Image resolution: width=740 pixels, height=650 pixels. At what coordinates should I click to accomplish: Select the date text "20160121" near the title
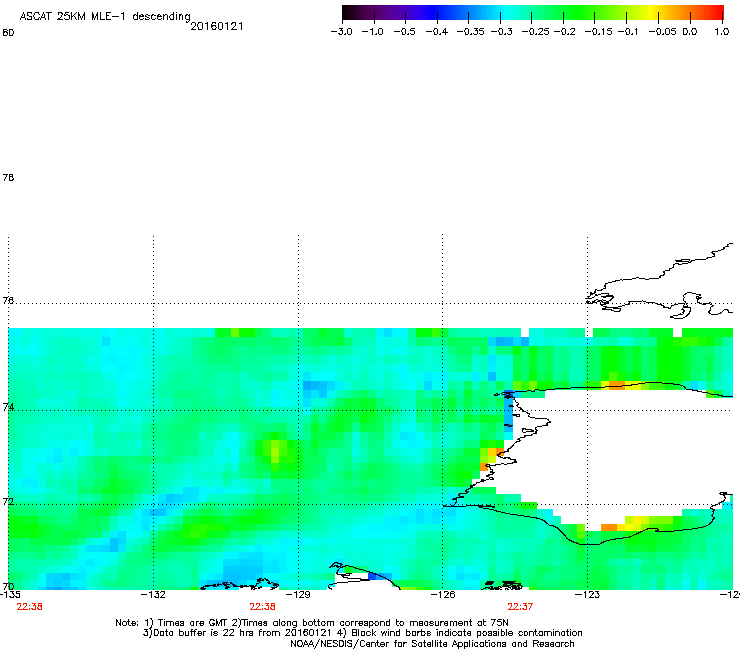point(217,26)
